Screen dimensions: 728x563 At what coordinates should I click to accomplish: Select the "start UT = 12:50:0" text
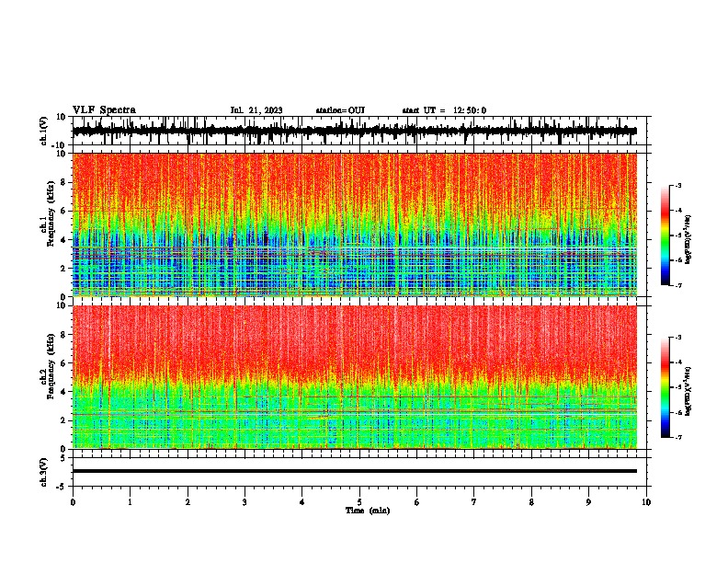point(444,110)
